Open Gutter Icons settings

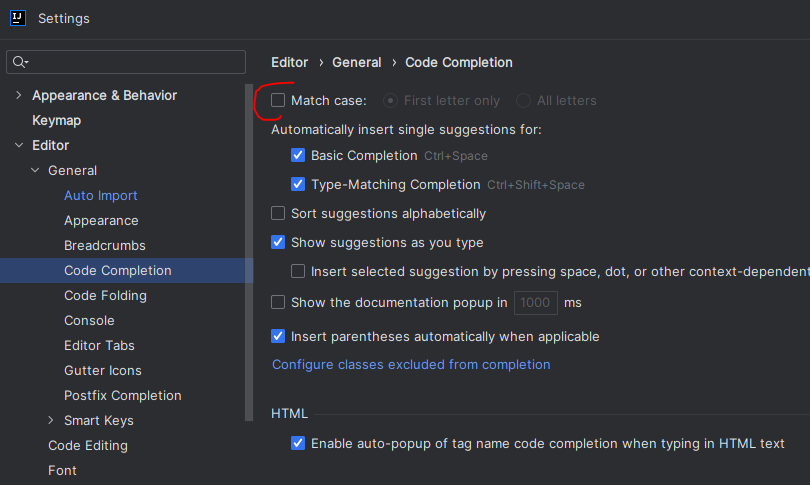coord(103,370)
